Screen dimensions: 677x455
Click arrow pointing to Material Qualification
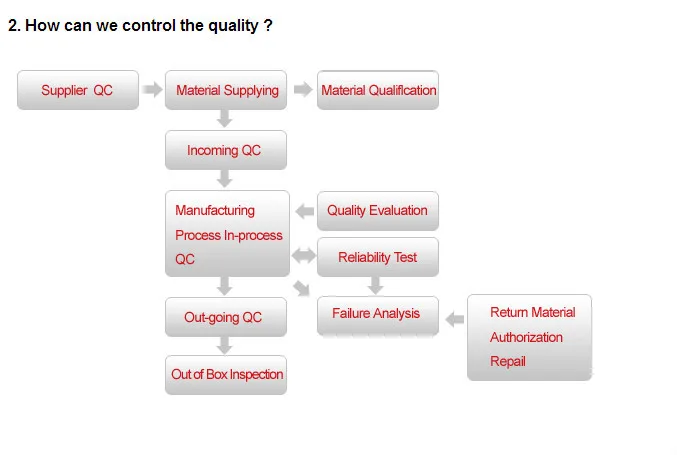point(302,90)
